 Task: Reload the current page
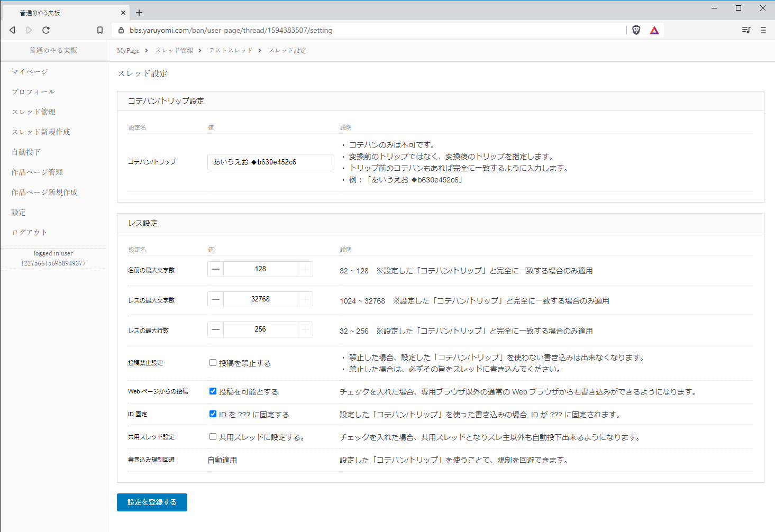[x=46, y=30]
